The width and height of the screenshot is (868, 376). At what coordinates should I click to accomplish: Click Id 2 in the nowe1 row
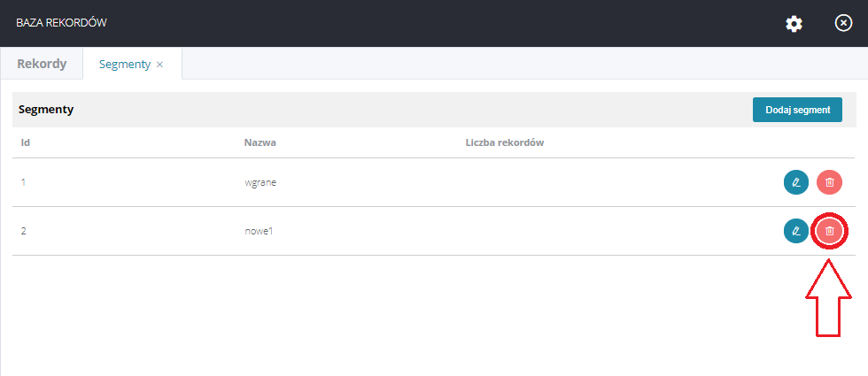23,231
